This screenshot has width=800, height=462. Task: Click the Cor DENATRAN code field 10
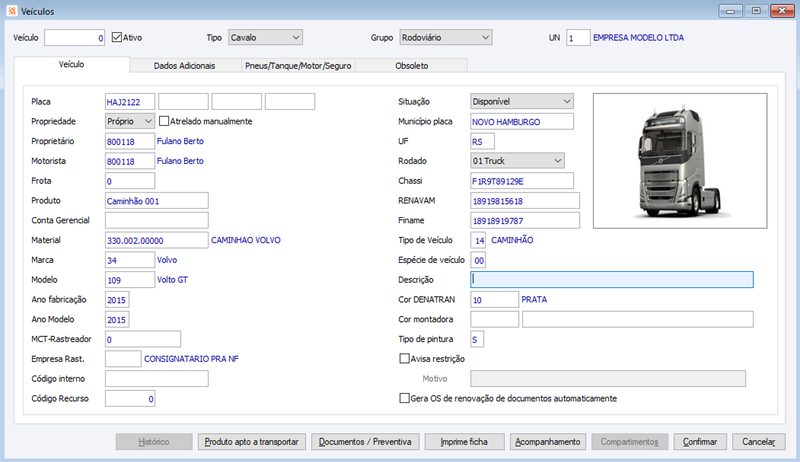494,299
